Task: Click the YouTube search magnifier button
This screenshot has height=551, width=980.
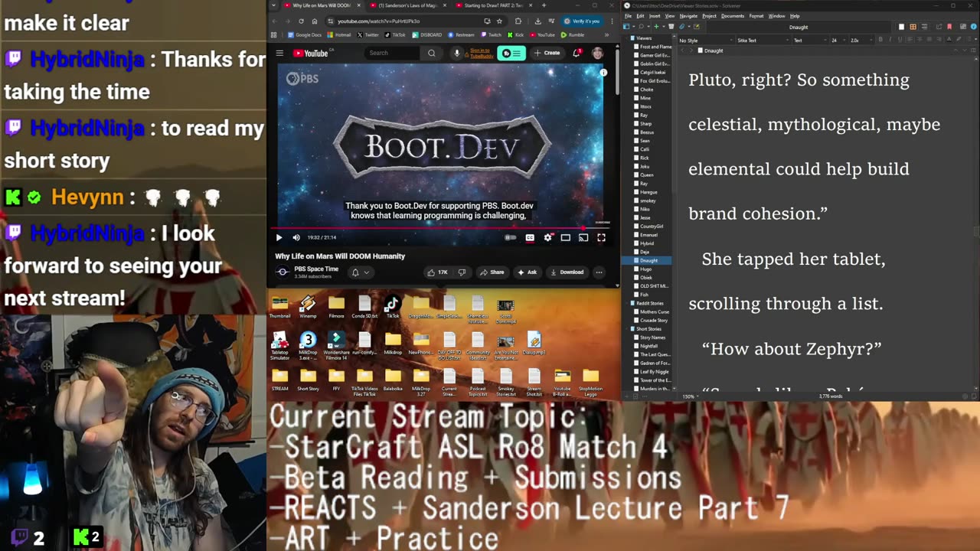Action: tap(431, 53)
